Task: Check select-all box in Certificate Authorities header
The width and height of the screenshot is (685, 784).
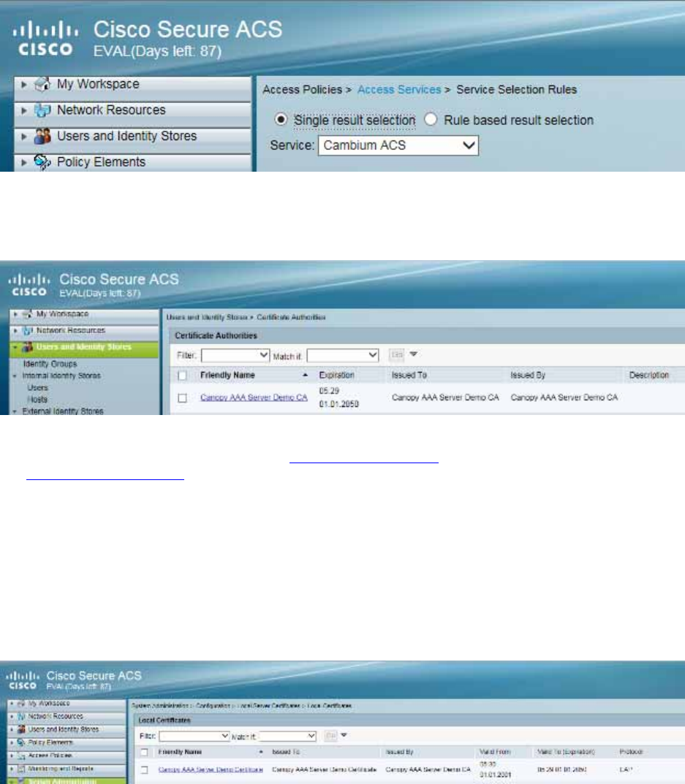Action: [x=182, y=376]
